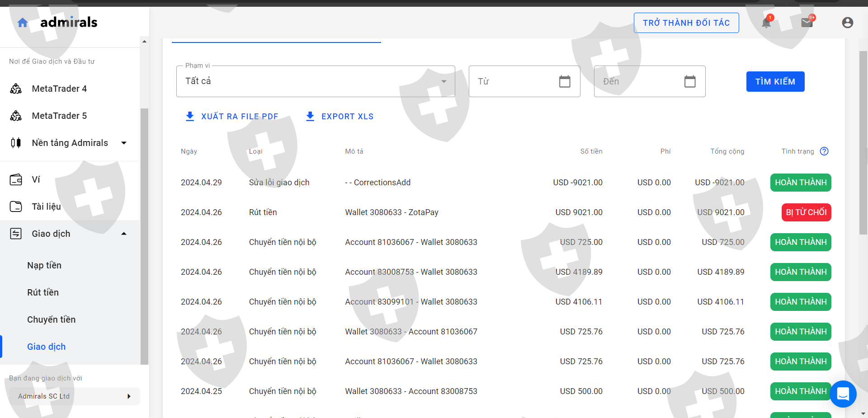The width and height of the screenshot is (868, 418).
Task: Expand the Nền tảng Admirals menu
Action: pyautogui.click(x=124, y=143)
